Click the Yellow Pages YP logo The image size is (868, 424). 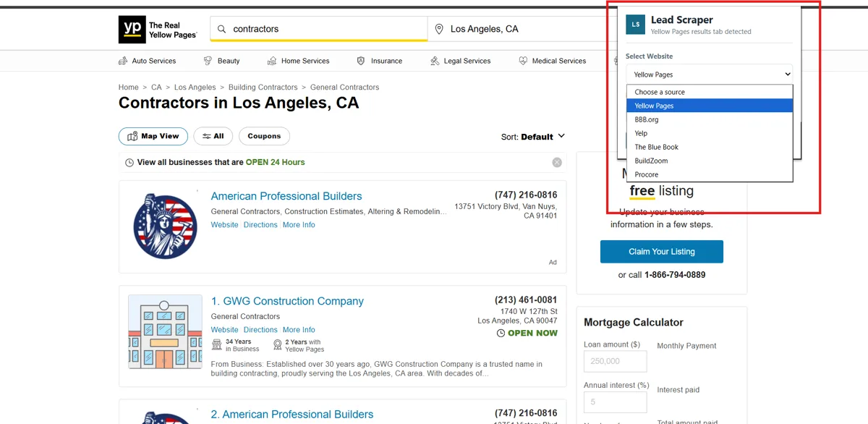pyautogui.click(x=157, y=30)
